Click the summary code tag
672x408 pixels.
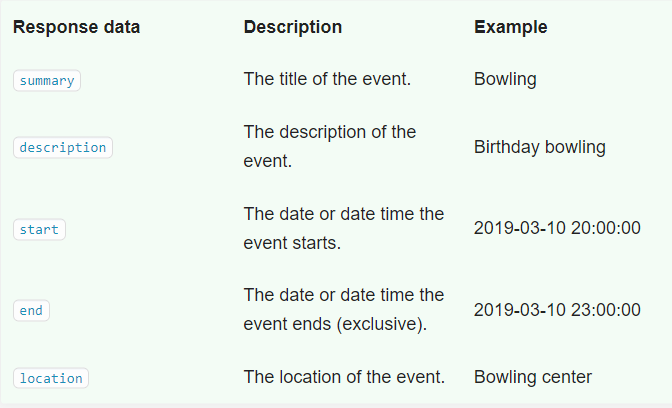pyautogui.click(x=47, y=81)
